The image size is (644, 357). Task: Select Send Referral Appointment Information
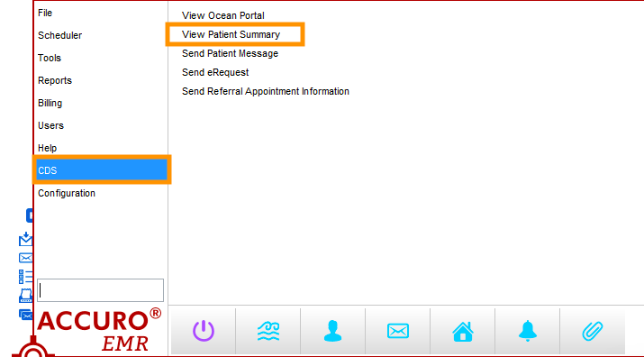coord(266,91)
